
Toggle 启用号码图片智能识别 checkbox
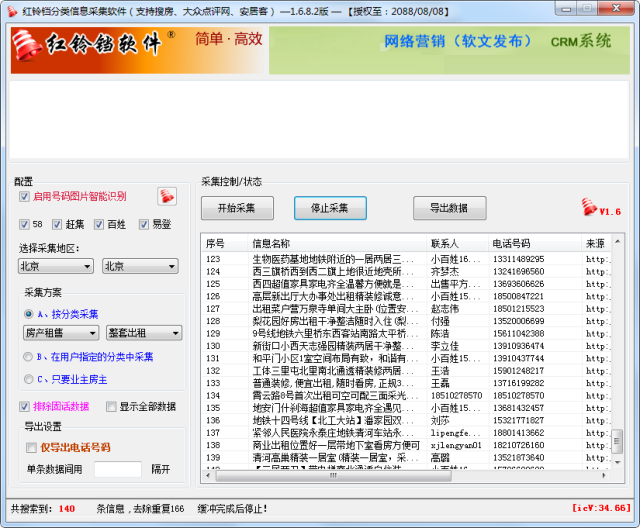[x=24, y=197]
